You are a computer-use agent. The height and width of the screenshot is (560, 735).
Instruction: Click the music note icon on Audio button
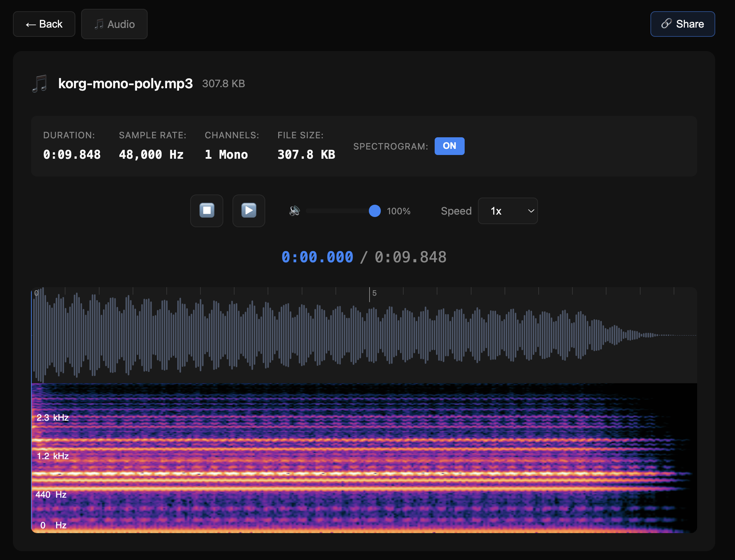(x=99, y=24)
